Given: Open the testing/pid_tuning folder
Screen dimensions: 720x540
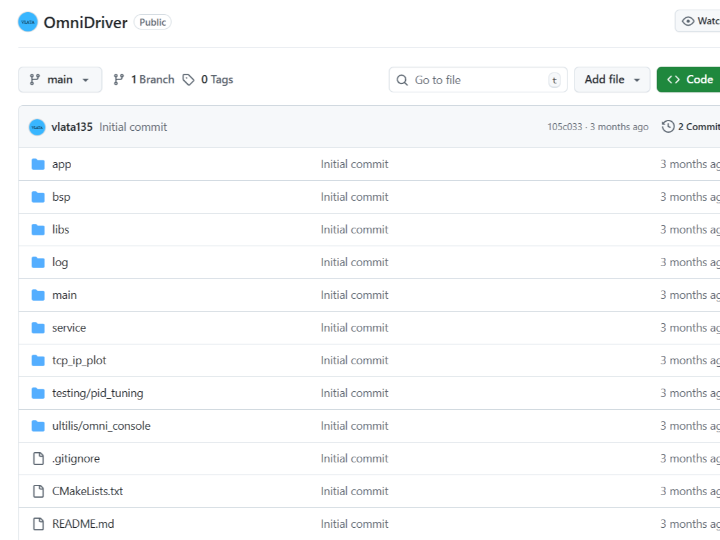Looking at the screenshot, I should pos(97,393).
